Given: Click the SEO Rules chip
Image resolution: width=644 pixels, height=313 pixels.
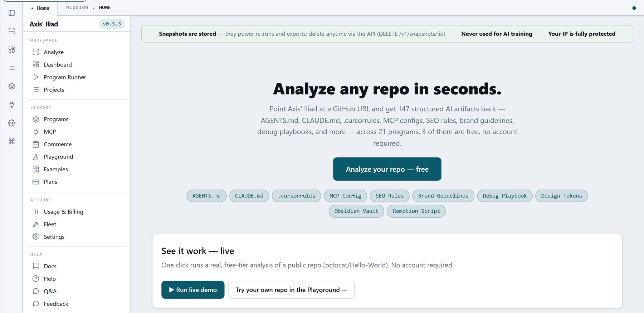Looking at the screenshot, I should (x=390, y=196).
